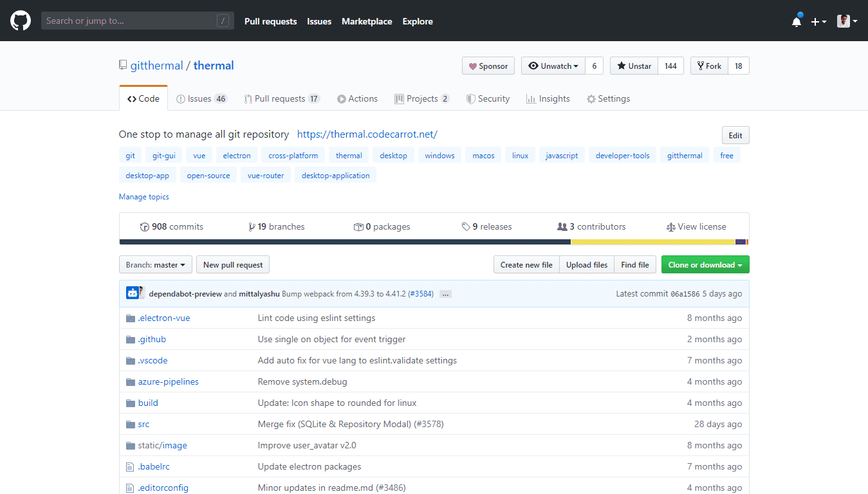
Task: Go to Explore page
Action: (x=418, y=21)
